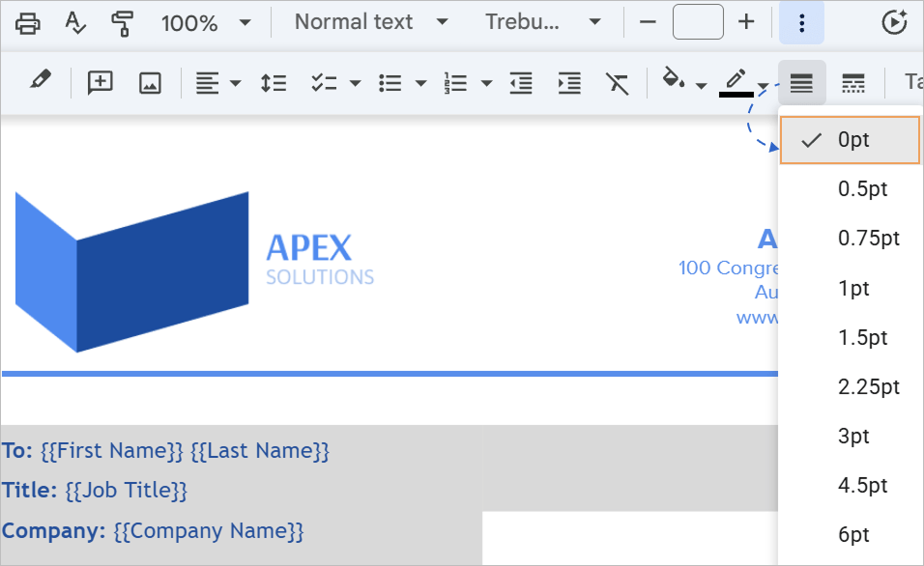Click the Print icon
Image resolution: width=924 pixels, height=566 pixels.
point(28,23)
